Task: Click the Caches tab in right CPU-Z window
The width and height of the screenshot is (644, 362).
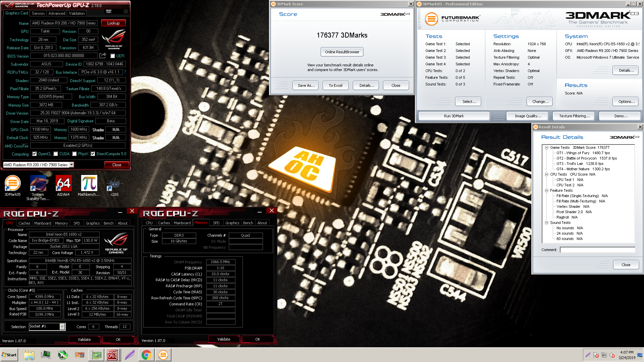Action: click(x=164, y=223)
